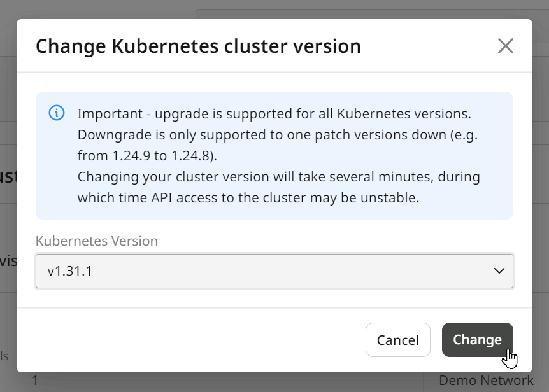Image resolution: width=549 pixels, height=392 pixels.
Task: Click the dropdown chevron arrow
Action: click(x=499, y=270)
